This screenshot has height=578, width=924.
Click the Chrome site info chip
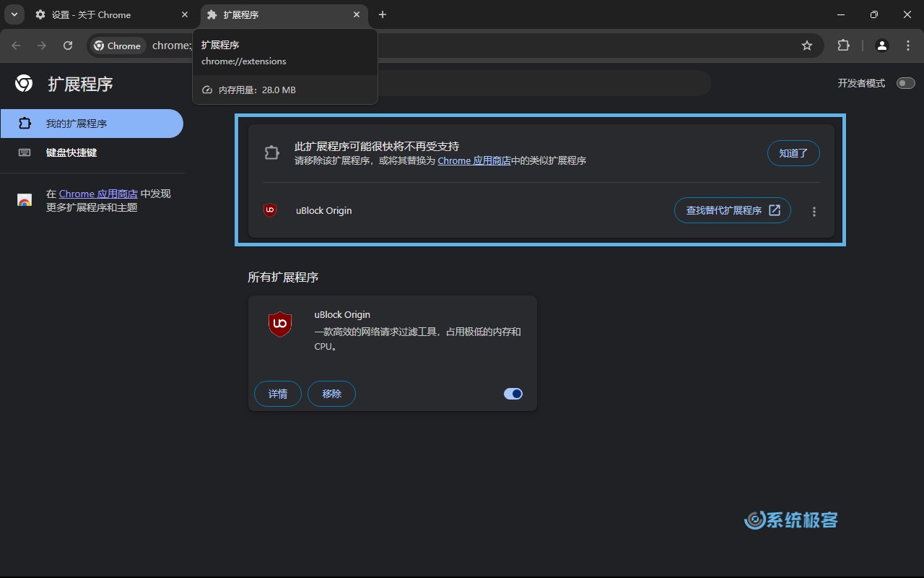coord(118,46)
